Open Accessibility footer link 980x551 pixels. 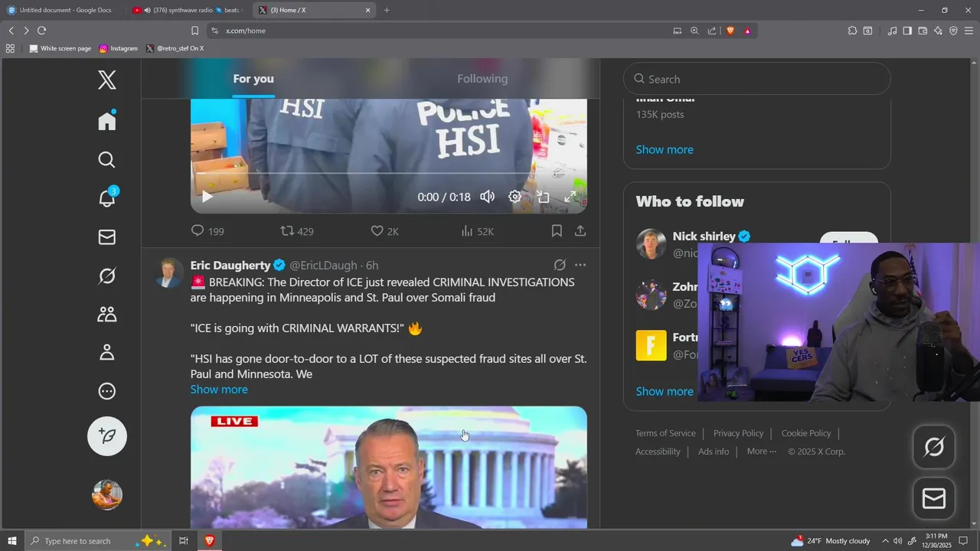click(x=658, y=452)
